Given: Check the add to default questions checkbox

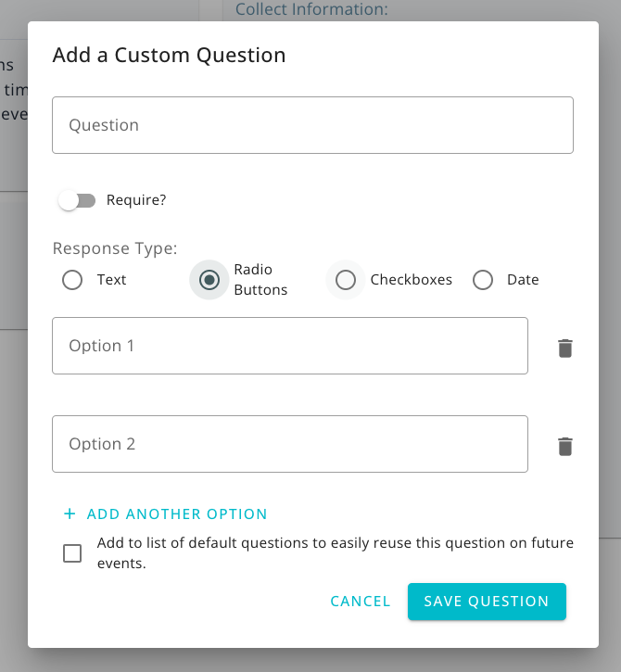Looking at the screenshot, I should [72, 552].
